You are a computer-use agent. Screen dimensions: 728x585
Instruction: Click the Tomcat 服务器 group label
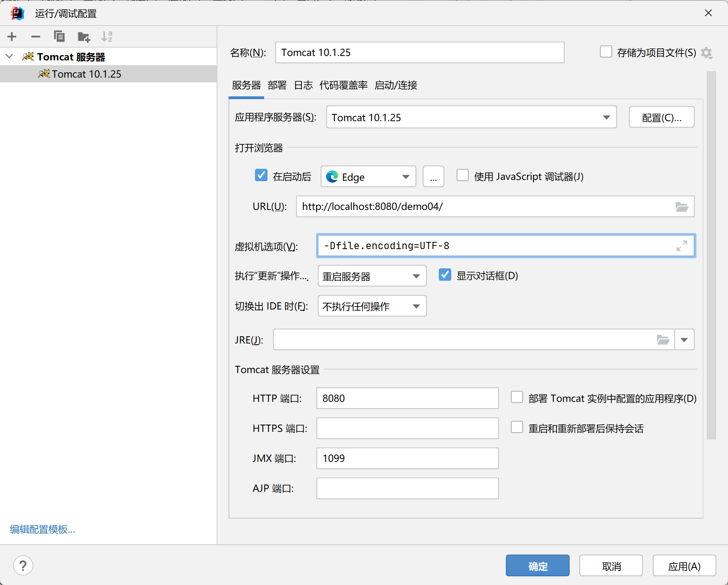(71, 57)
